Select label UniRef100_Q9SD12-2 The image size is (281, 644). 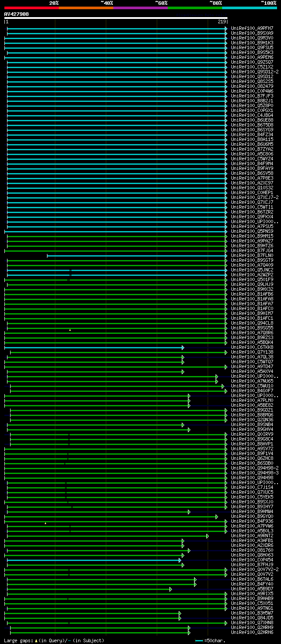pos(255,72)
